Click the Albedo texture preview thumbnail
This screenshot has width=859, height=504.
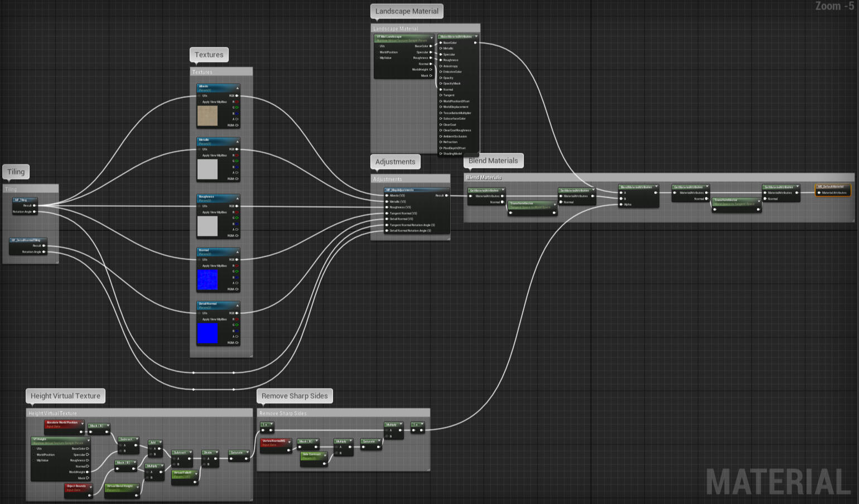pos(207,116)
